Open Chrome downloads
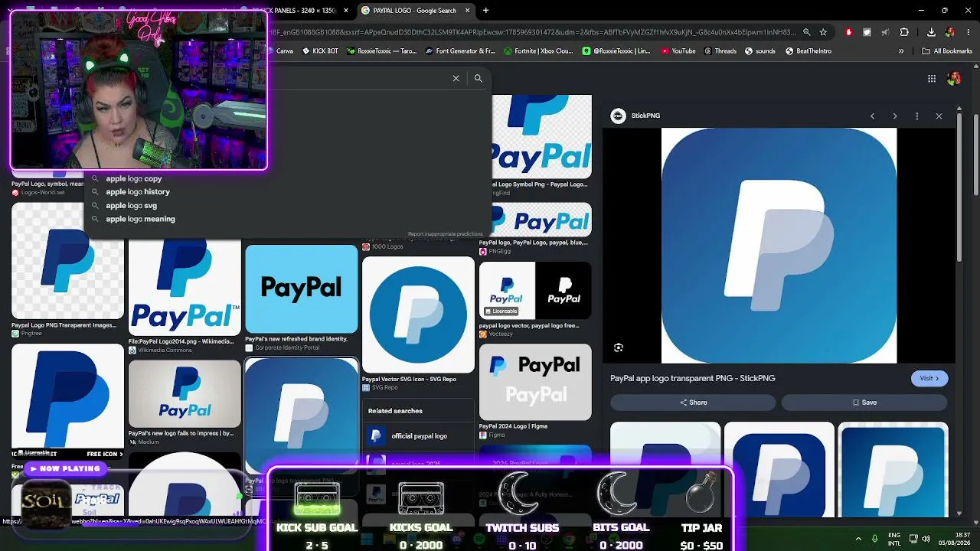The width and height of the screenshot is (980, 551). [931, 32]
